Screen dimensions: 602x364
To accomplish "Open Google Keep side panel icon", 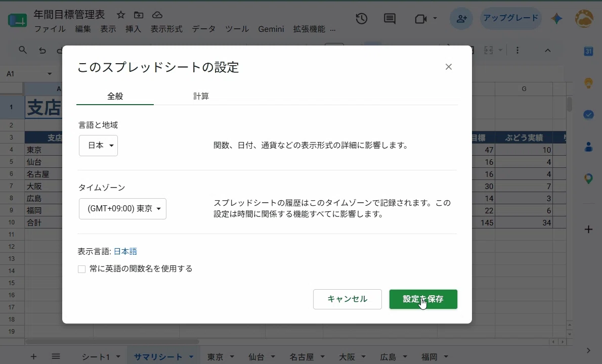I will point(588,83).
